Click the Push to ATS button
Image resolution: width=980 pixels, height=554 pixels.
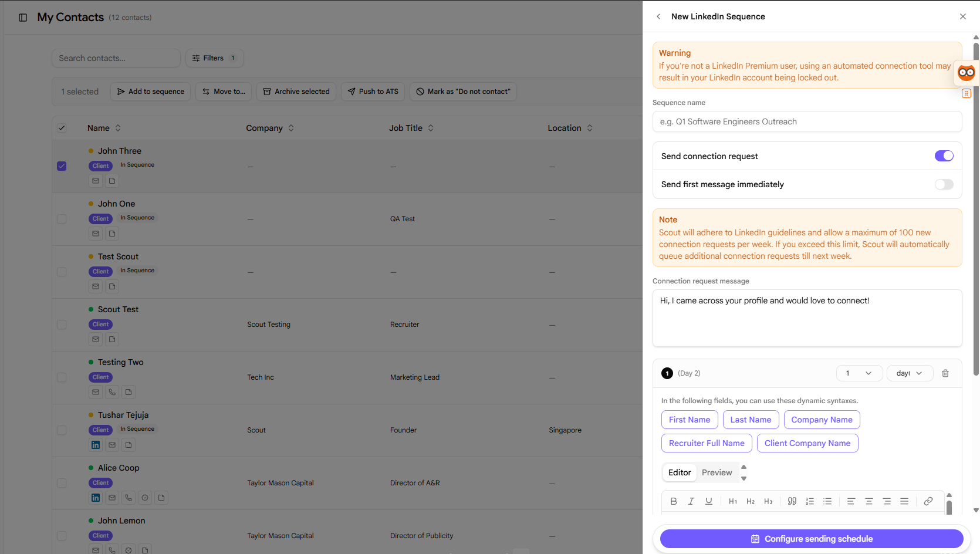coord(373,92)
